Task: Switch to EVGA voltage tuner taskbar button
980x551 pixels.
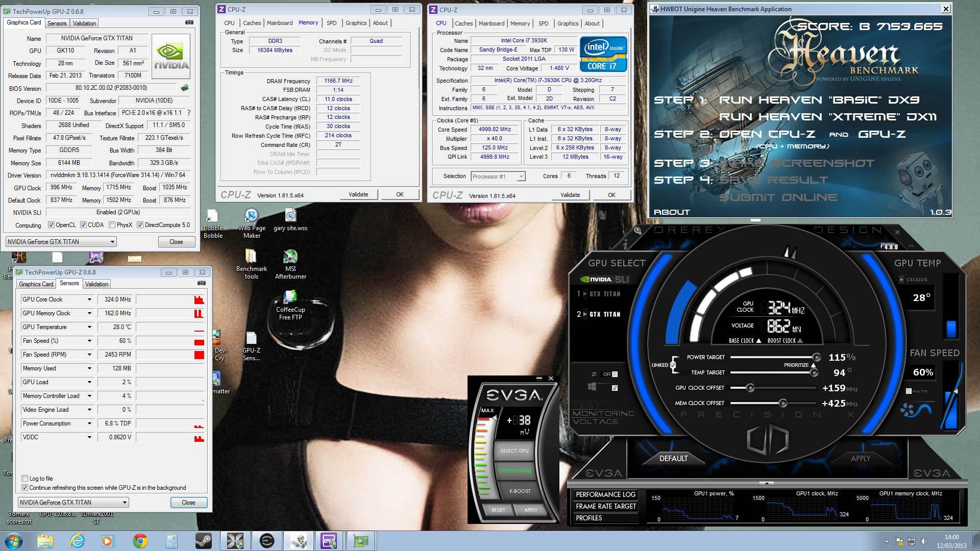Action: click(x=266, y=541)
